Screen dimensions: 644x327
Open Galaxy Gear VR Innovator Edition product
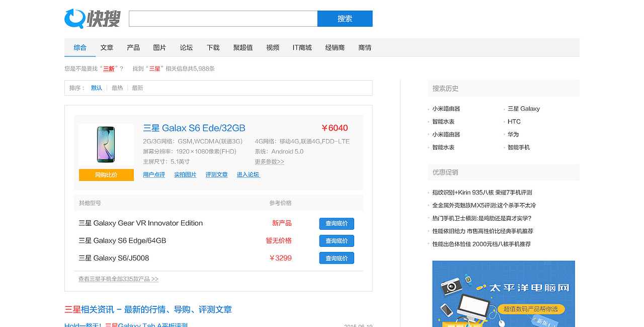141,223
